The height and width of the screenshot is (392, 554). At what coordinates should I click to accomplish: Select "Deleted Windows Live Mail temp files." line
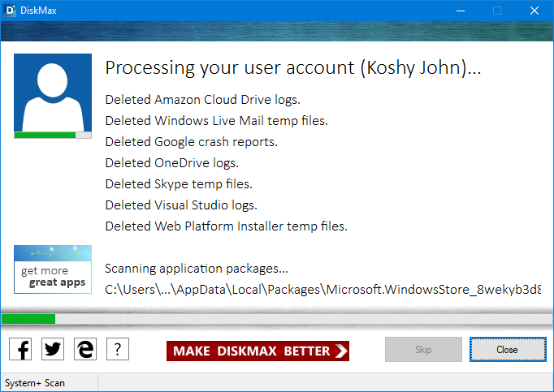click(217, 121)
